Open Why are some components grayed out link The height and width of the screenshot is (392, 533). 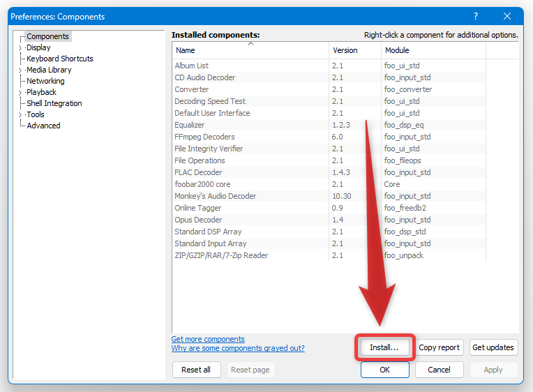[238, 348]
